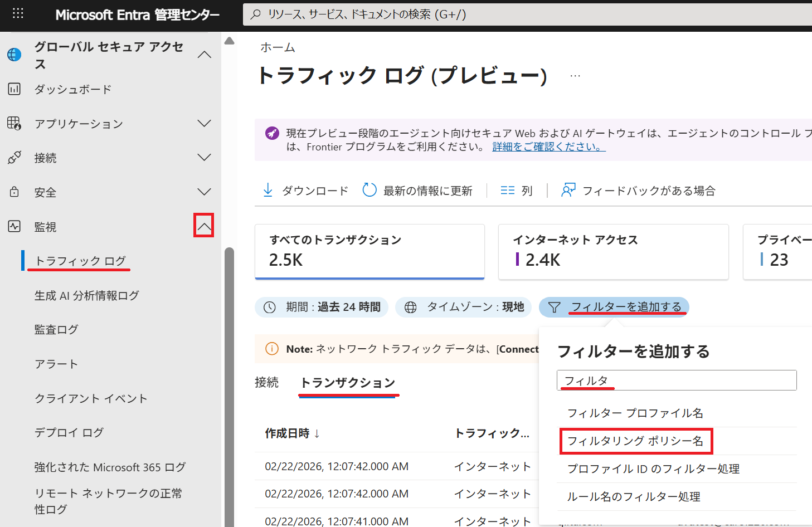This screenshot has width=812, height=527.
Task: Expand the アプリケーション menu chevron
Action: (205, 123)
